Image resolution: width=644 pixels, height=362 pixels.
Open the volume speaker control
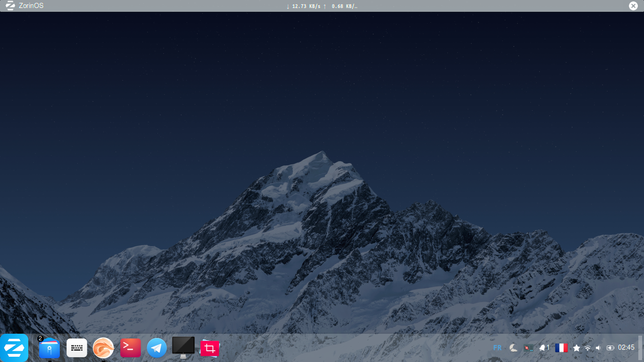pos(598,348)
